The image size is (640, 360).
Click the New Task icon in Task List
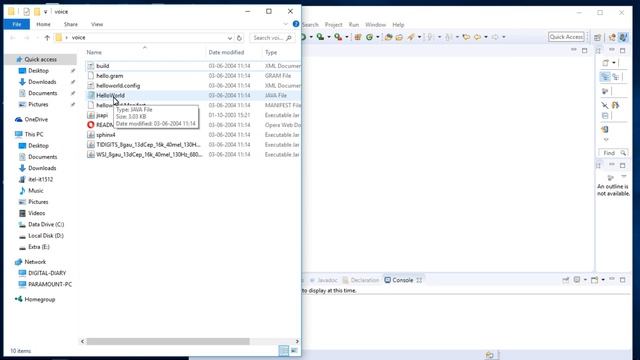point(606,63)
